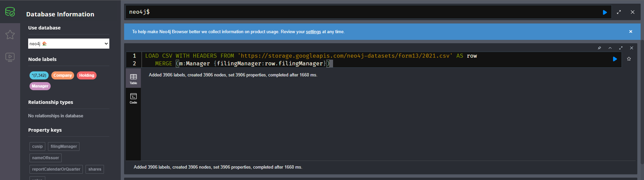Click the reportCalendarOrQuarter property key
Image resolution: width=644 pixels, height=180 pixels.
click(x=56, y=169)
